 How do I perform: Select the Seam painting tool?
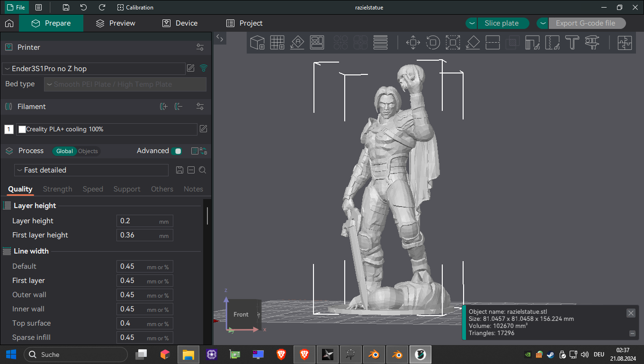point(553,43)
